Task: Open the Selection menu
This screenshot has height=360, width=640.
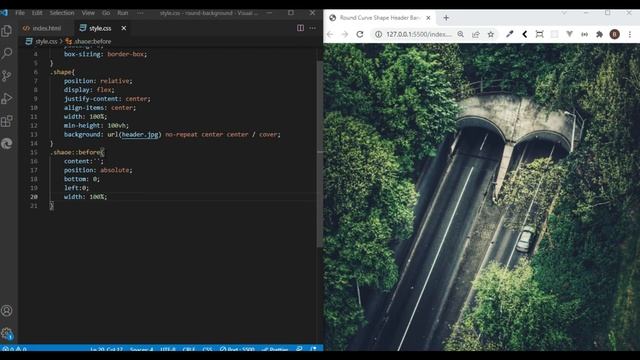Action: [x=62, y=13]
